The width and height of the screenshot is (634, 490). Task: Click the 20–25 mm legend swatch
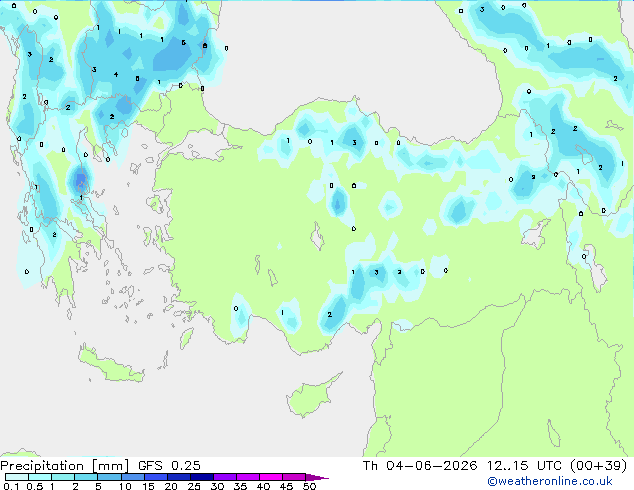coord(178,477)
